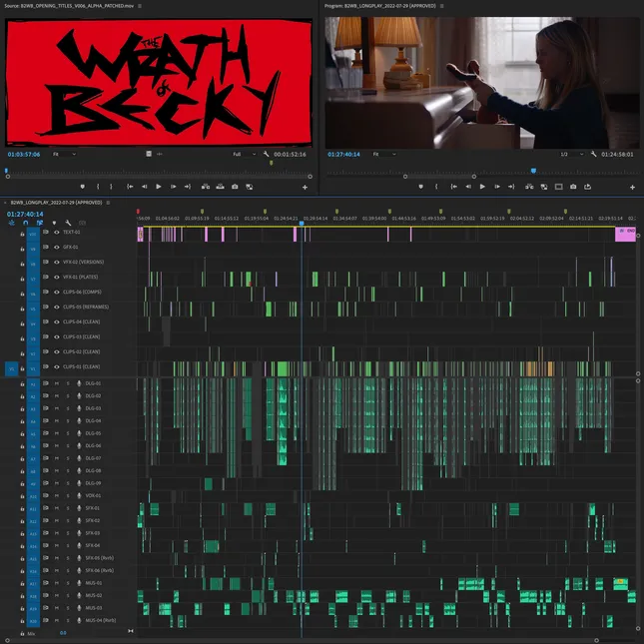Select Drag Video Only icon in Source monitor

pos(149,154)
